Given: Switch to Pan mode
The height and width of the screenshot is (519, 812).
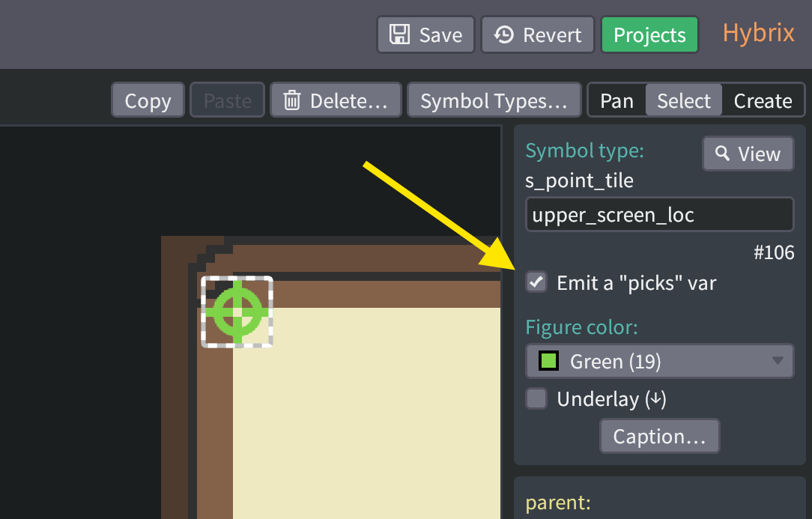Looking at the screenshot, I should click(x=616, y=100).
